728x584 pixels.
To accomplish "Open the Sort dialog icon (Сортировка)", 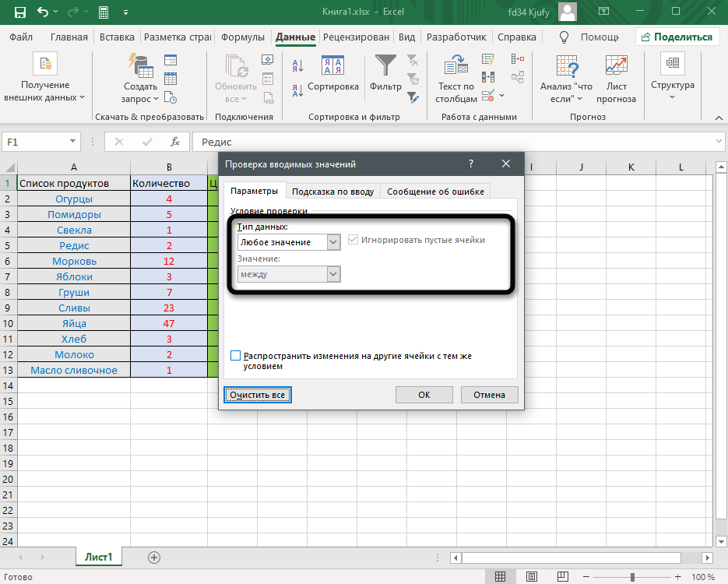I will (x=333, y=66).
